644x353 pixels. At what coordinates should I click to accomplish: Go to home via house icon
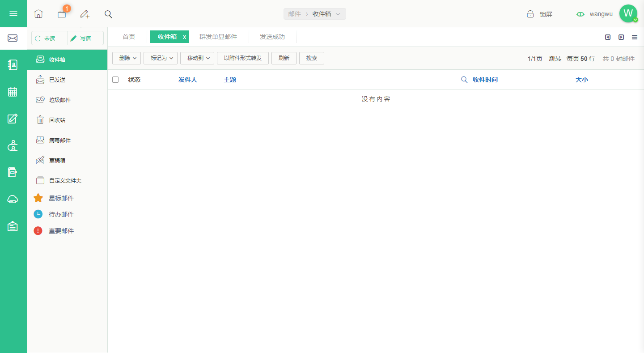[x=38, y=14]
